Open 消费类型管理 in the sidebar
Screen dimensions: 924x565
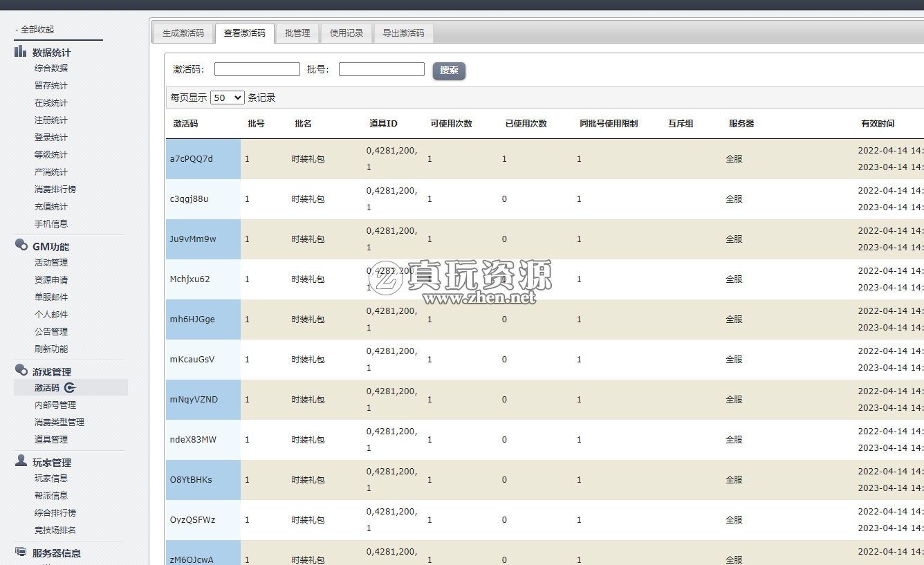pyautogui.click(x=59, y=423)
